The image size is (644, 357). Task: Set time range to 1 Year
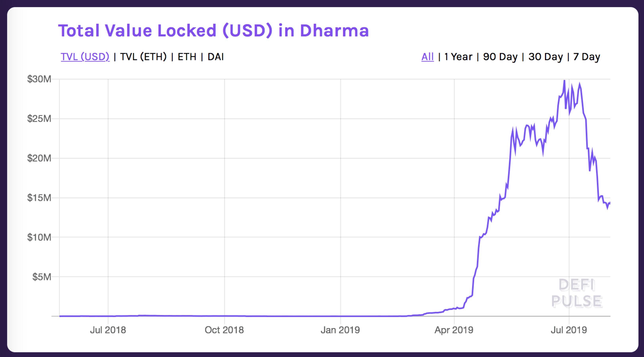[x=458, y=57]
